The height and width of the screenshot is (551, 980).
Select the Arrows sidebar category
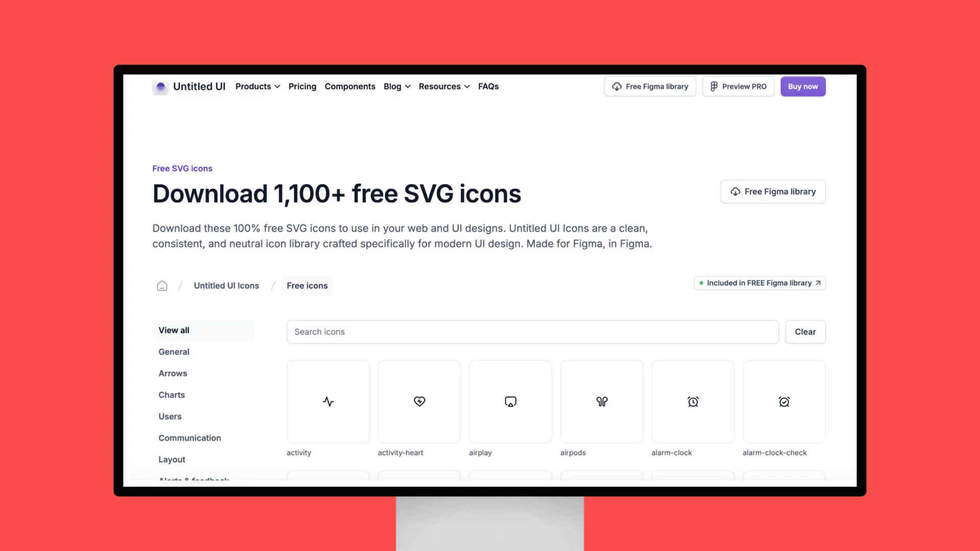[173, 373]
